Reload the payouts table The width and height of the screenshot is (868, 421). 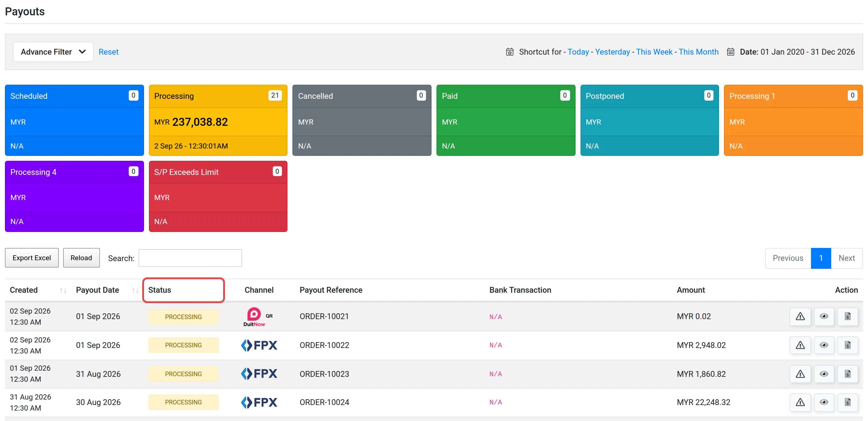(81, 258)
